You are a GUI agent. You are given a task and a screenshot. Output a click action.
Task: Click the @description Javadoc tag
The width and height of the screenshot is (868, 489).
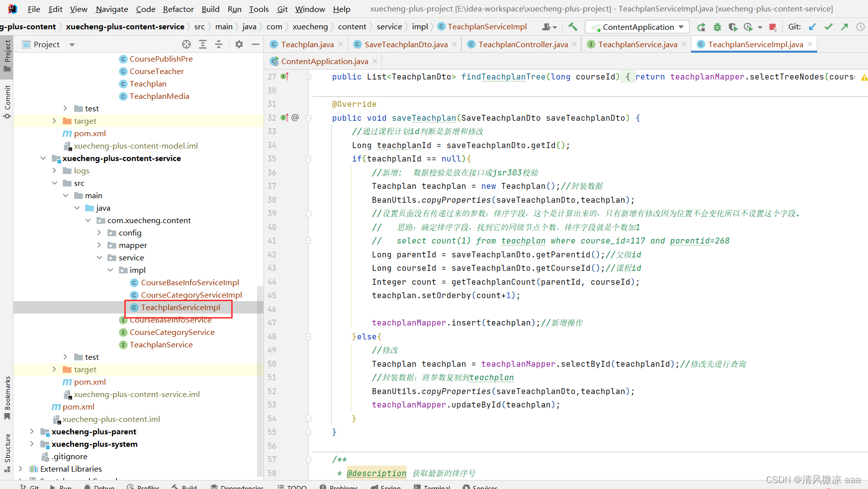coord(376,473)
